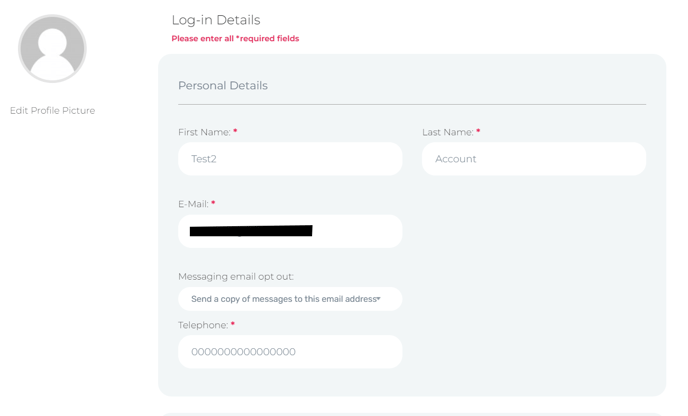Click the Personal Details section heading
Viewport: 688px width, 416px height.
(x=223, y=86)
